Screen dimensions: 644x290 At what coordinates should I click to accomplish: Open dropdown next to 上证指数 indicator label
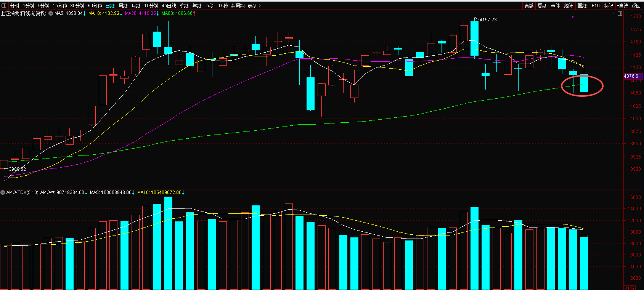(x=51, y=13)
